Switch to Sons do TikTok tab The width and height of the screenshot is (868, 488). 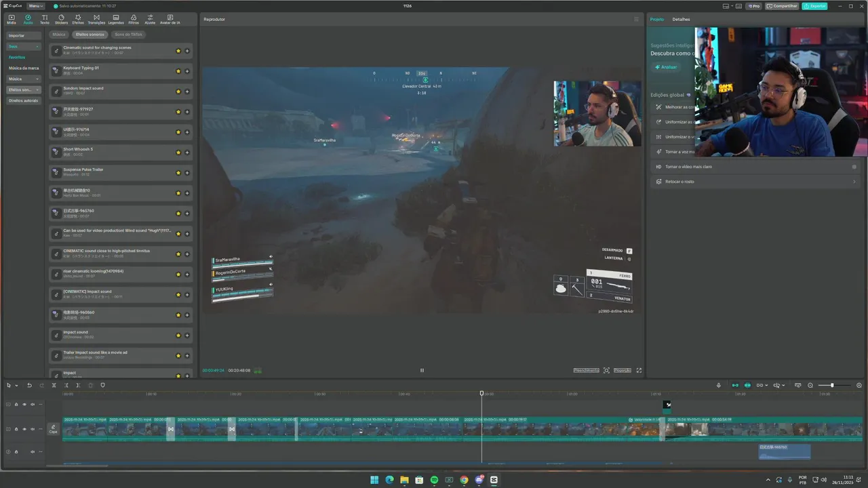pos(128,34)
